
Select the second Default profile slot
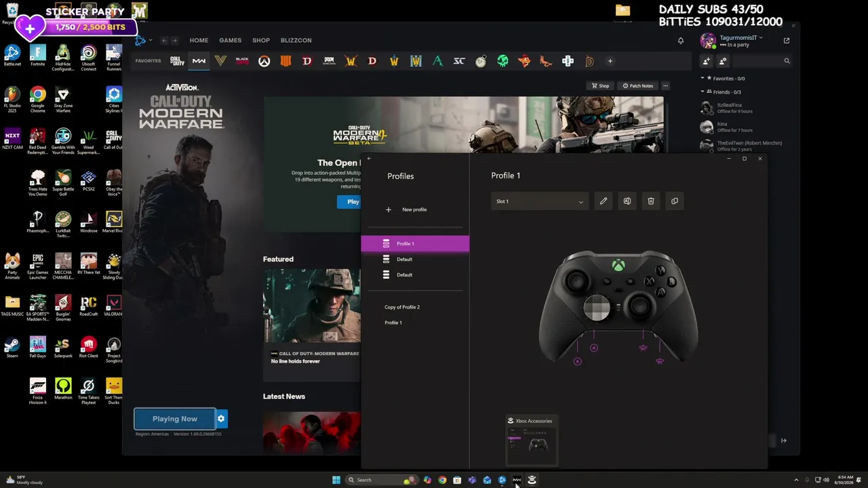[415, 274]
